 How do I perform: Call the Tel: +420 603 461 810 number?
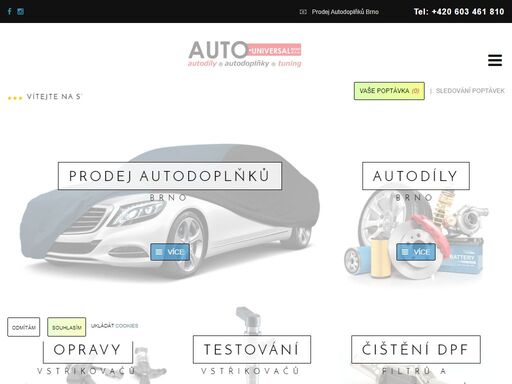tap(459, 12)
